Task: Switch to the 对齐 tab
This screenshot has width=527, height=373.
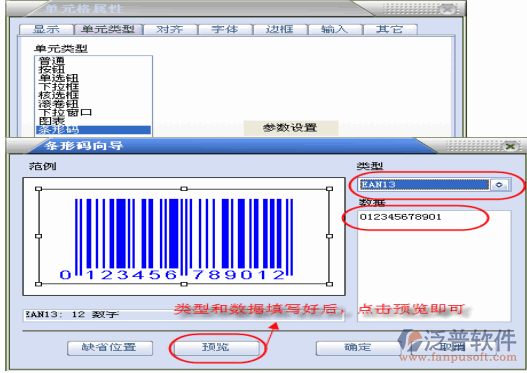Action: click(x=170, y=29)
